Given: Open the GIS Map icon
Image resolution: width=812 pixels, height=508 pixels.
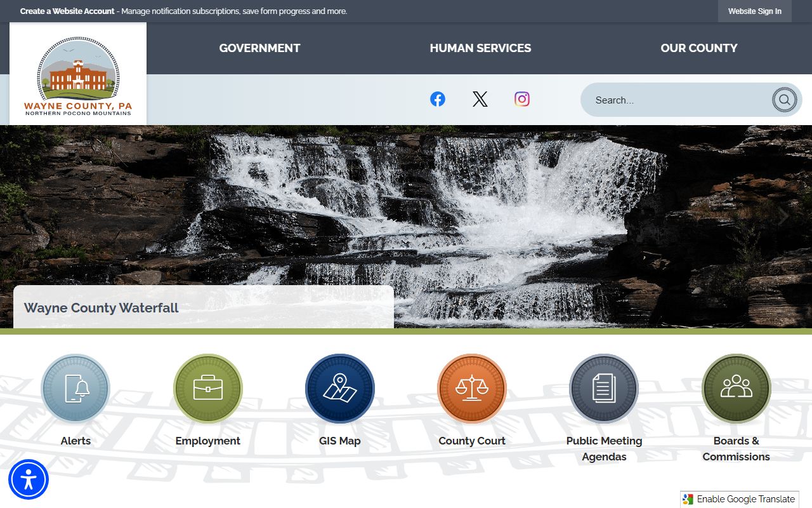Looking at the screenshot, I should [340, 388].
